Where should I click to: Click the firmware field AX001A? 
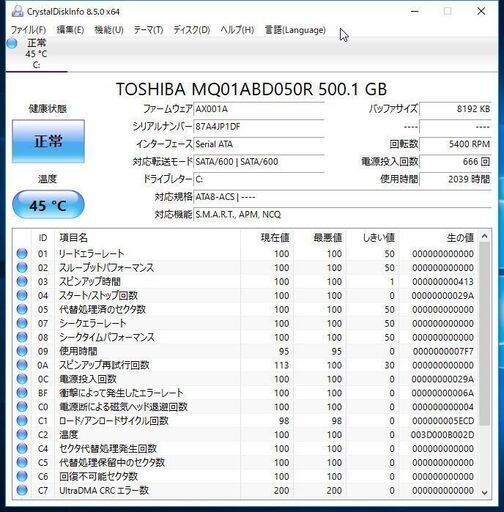[x=259, y=109]
